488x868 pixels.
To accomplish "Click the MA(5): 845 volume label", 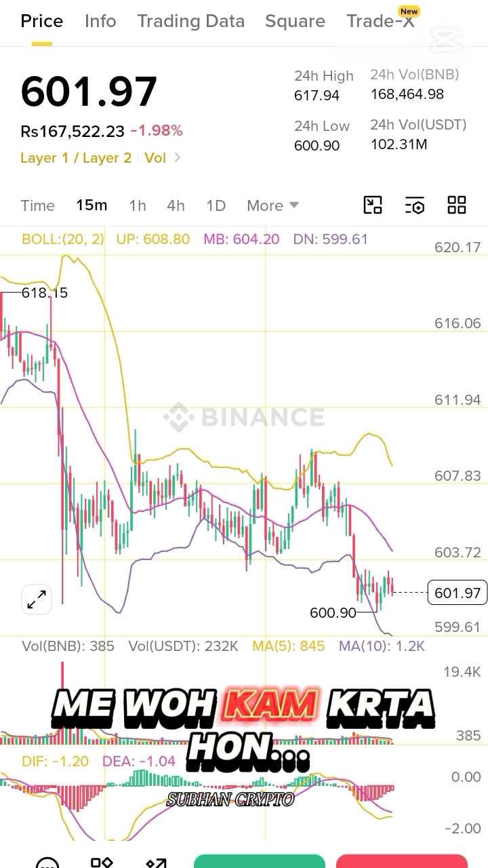I will click(289, 646).
